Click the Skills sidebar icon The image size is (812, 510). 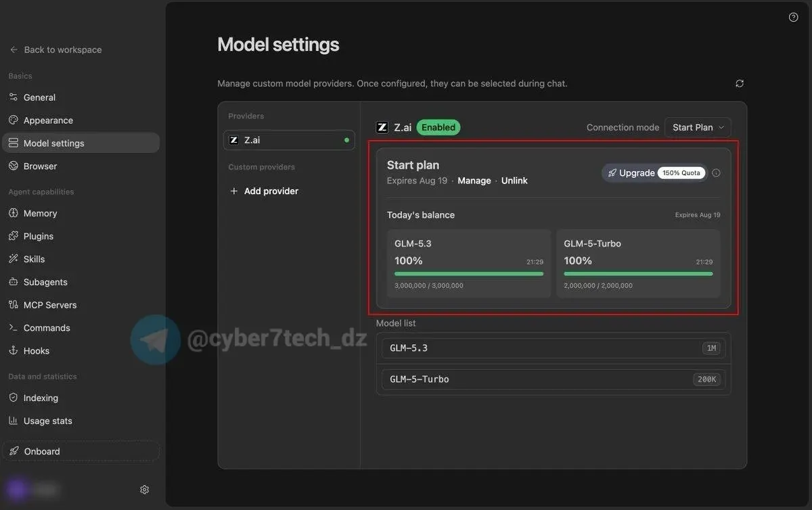(x=14, y=259)
